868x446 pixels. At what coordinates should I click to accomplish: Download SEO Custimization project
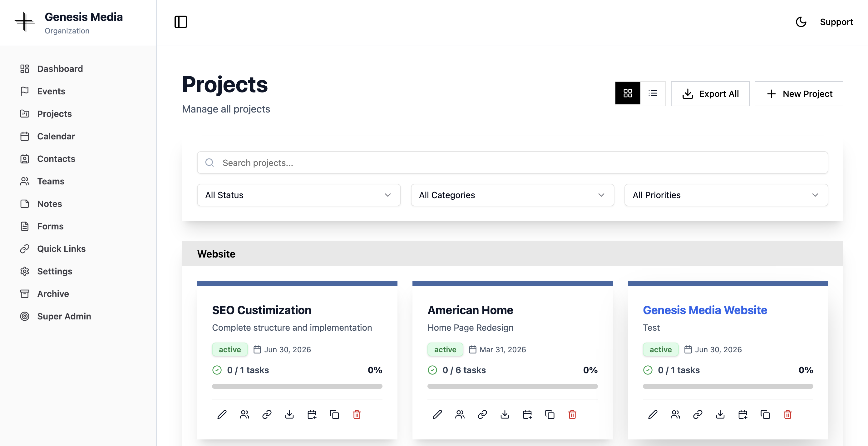click(289, 414)
